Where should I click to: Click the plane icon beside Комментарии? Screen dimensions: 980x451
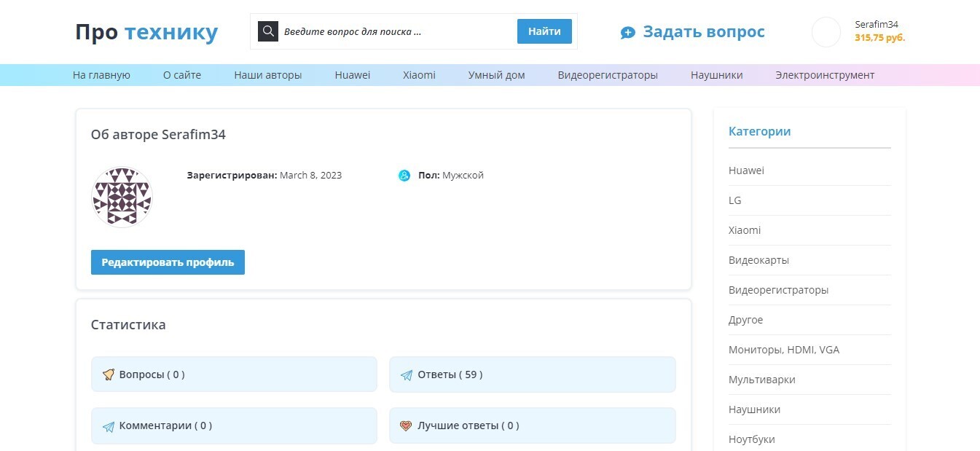point(109,426)
